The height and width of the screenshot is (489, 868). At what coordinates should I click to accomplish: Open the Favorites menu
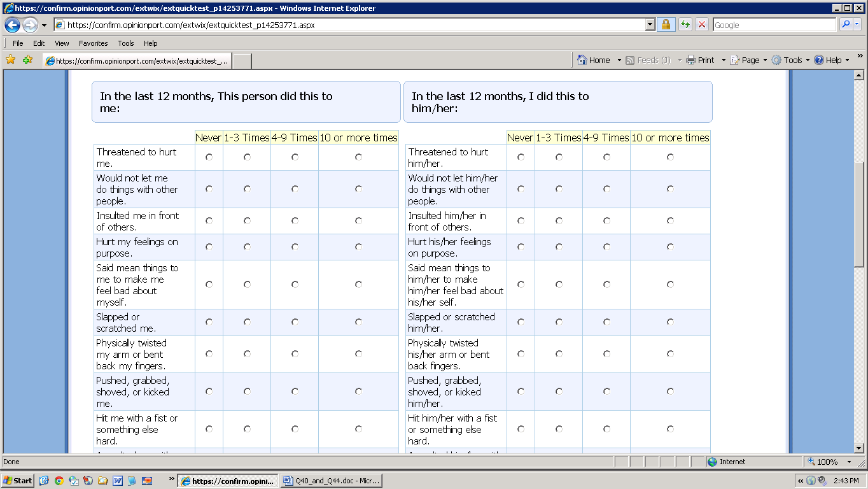click(94, 43)
